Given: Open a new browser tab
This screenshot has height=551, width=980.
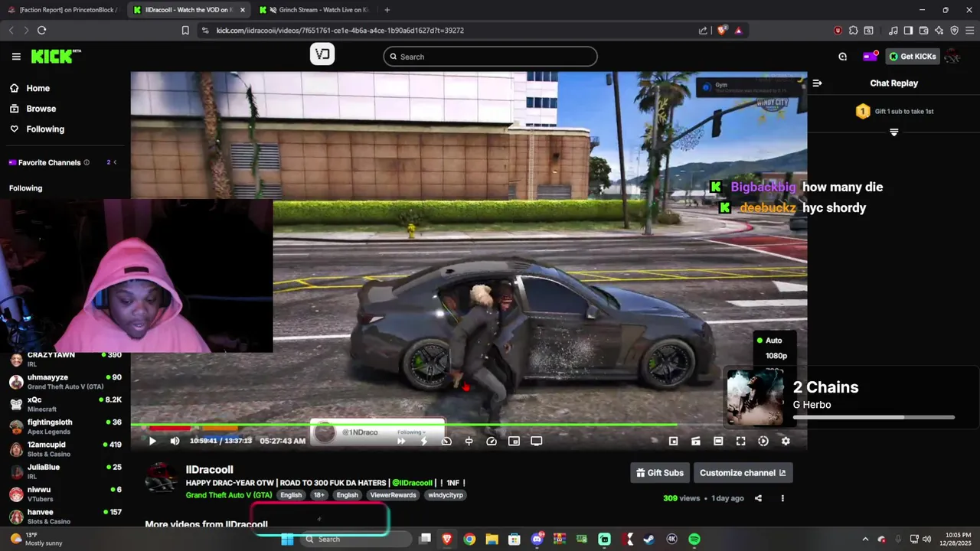Looking at the screenshot, I should click(x=387, y=10).
